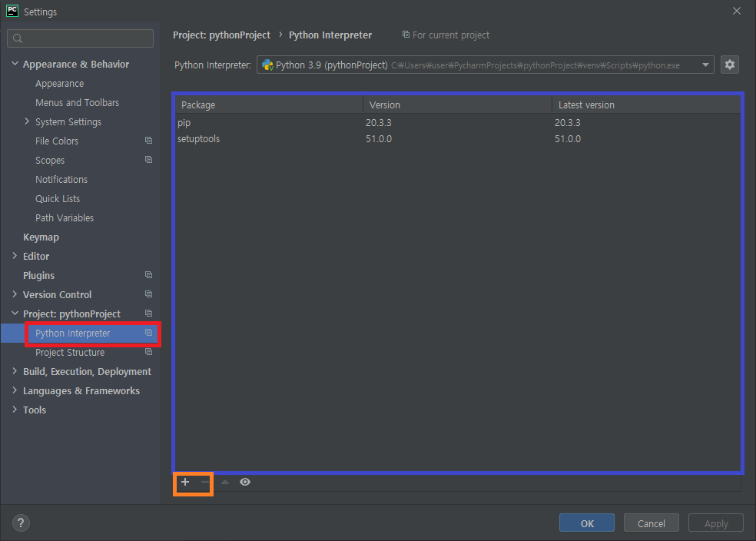Click the Python logo in interpreter field

point(267,65)
